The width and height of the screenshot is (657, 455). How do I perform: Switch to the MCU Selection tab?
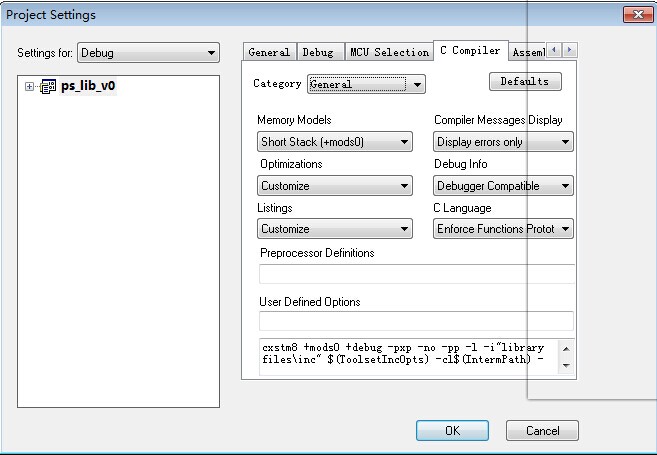tap(388, 52)
